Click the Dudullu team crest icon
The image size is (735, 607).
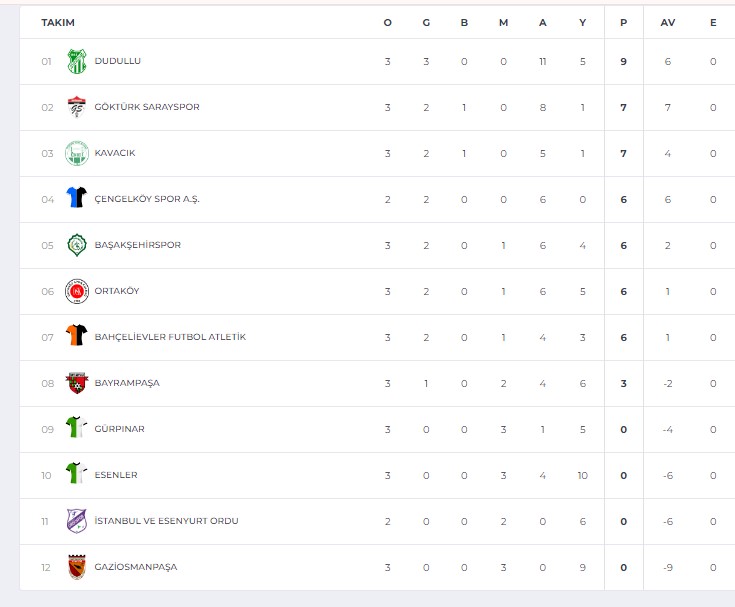(x=77, y=61)
